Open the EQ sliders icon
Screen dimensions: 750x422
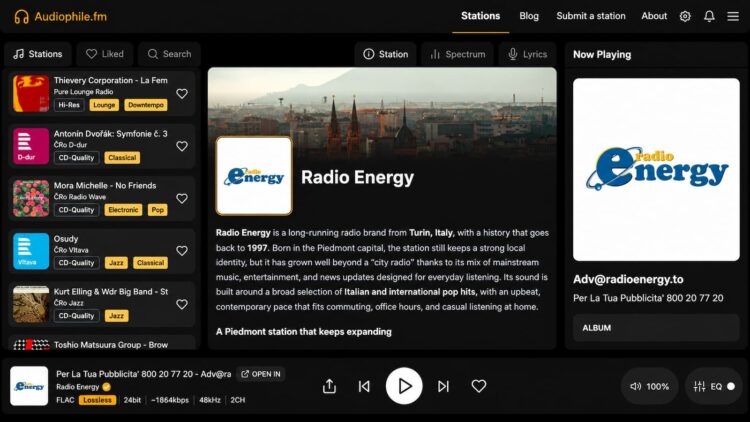coord(699,386)
